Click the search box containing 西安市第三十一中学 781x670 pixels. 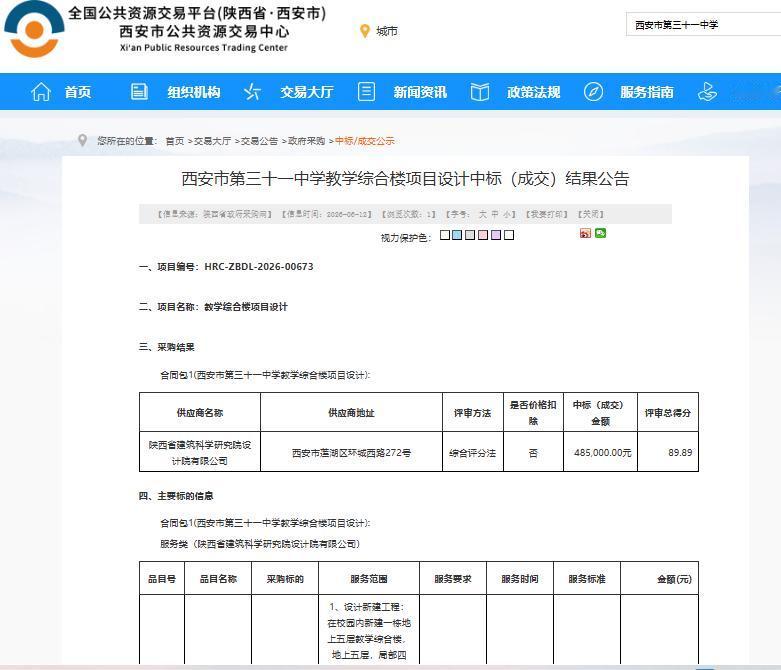coord(703,25)
